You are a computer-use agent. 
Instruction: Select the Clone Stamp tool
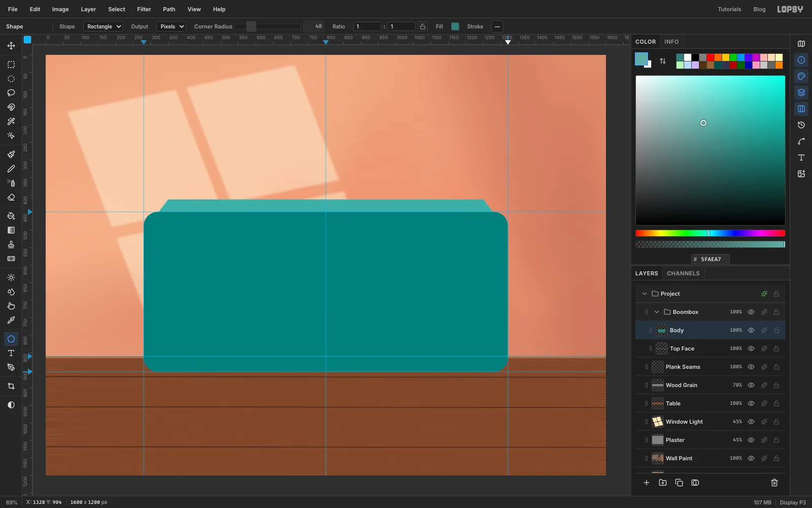[x=11, y=244]
